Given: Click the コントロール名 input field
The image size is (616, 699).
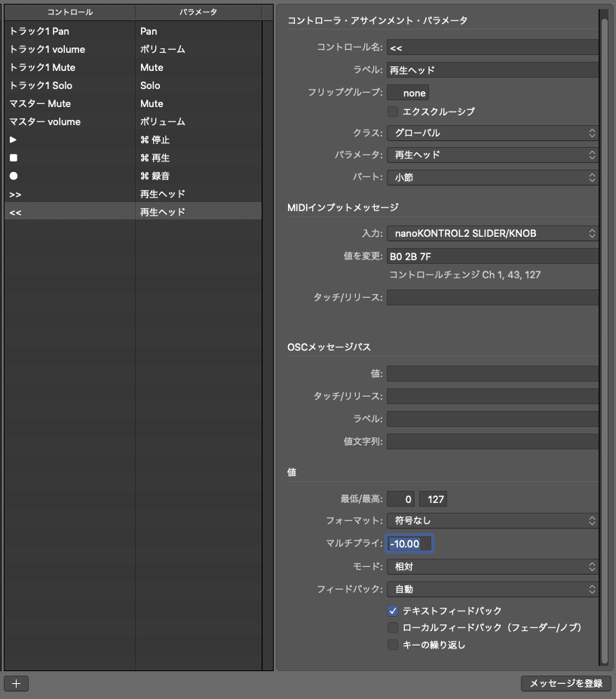Looking at the screenshot, I should pyautogui.click(x=492, y=48).
